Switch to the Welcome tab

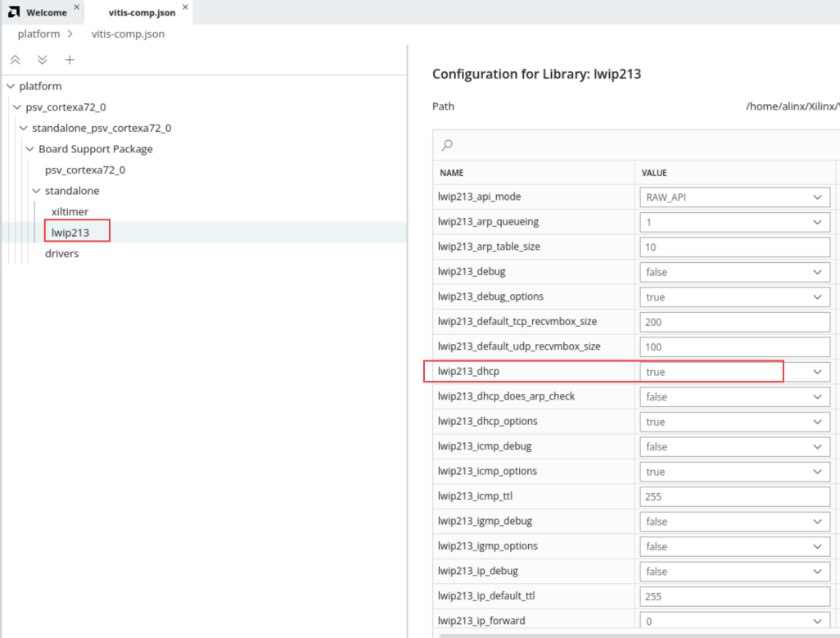[46, 12]
